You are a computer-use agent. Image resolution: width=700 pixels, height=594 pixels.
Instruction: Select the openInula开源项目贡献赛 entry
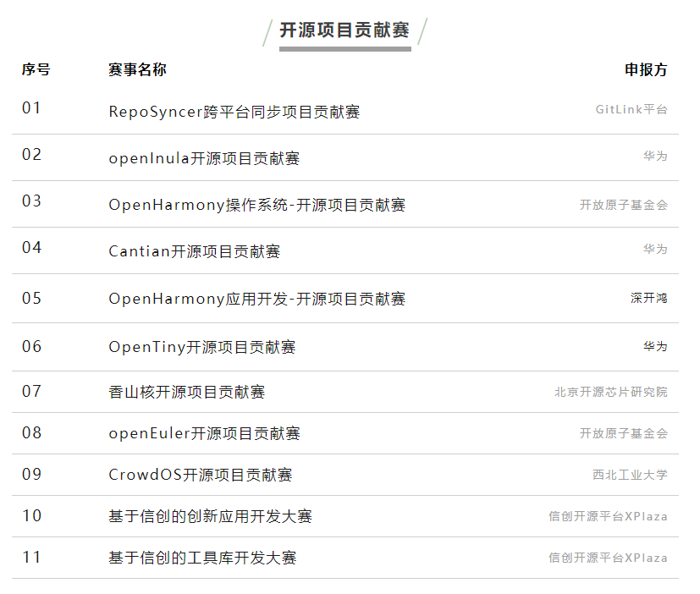204,158
